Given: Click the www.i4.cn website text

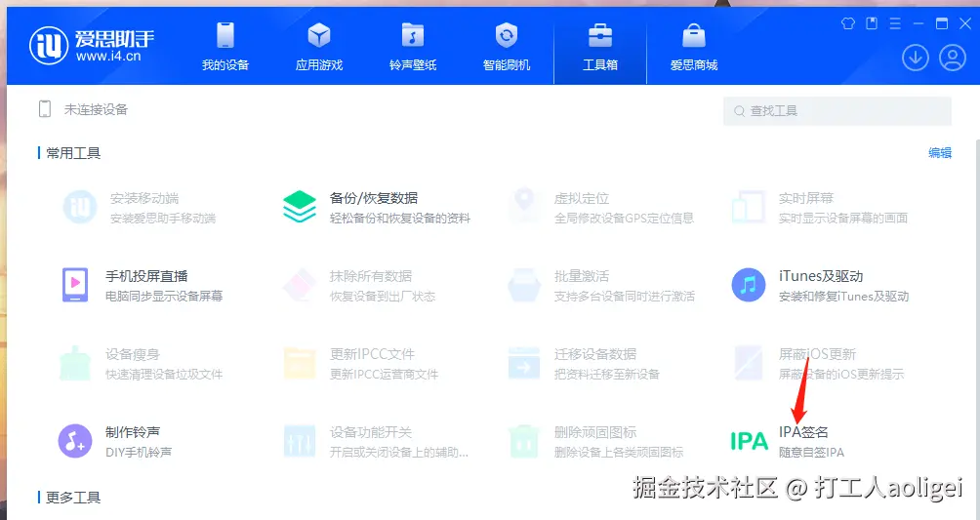Looking at the screenshot, I should 108,57.
